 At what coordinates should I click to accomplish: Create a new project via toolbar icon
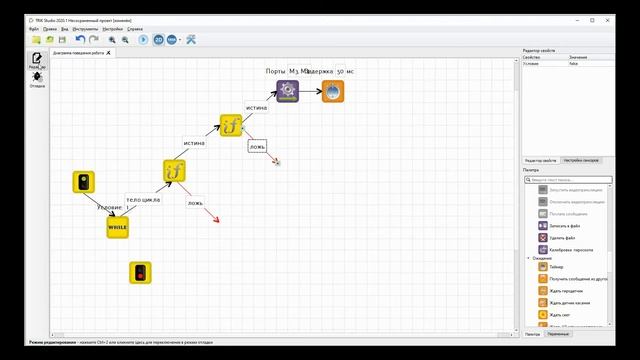click(36, 40)
